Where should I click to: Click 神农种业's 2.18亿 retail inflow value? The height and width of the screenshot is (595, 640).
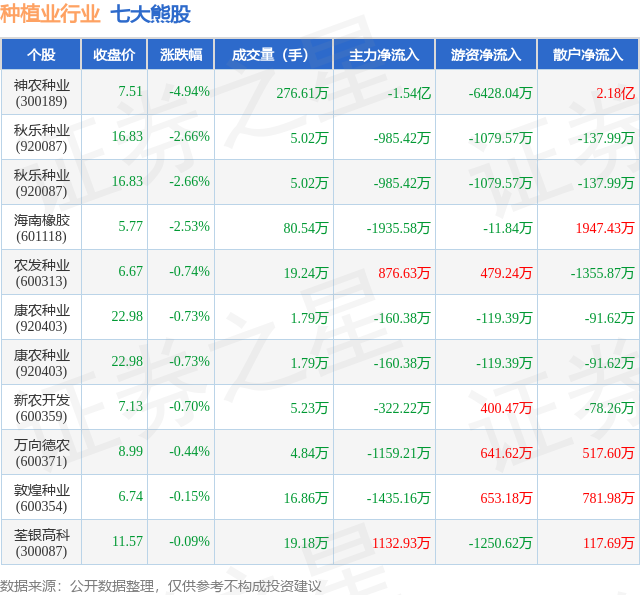click(615, 93)
